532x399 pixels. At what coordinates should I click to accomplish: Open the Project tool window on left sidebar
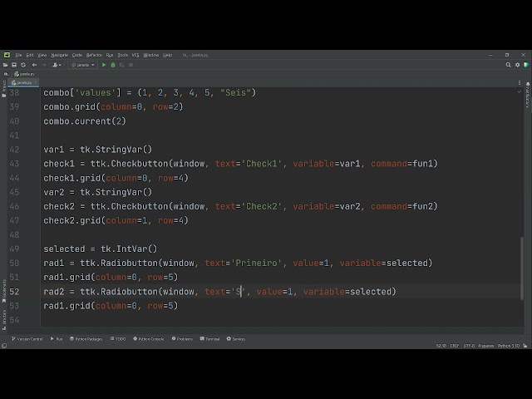tap(3, 89)
